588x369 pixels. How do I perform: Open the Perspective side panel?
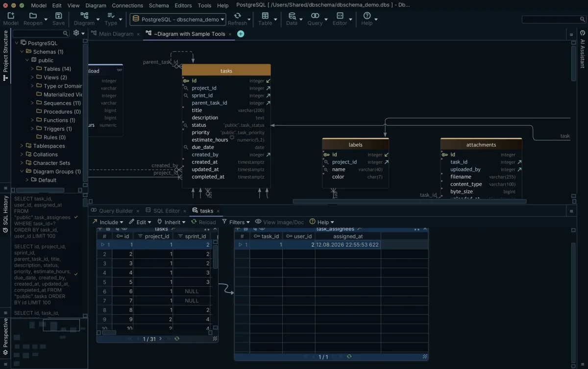5,336
